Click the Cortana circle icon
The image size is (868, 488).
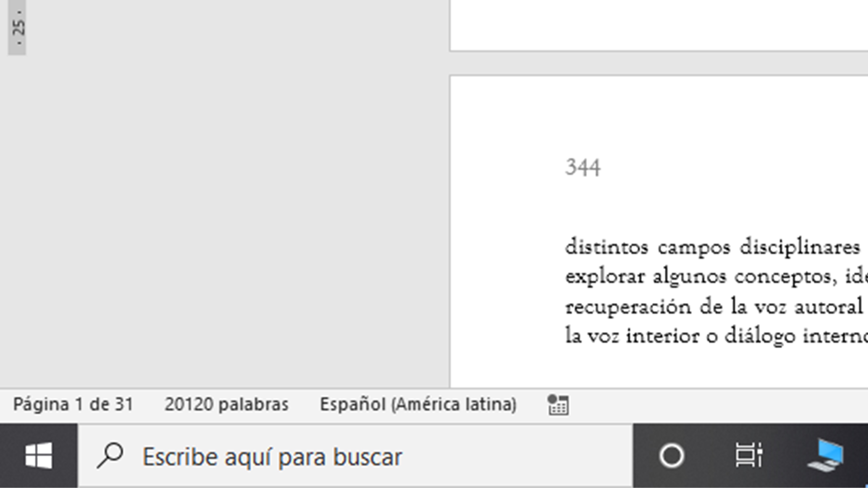(672, 456)
